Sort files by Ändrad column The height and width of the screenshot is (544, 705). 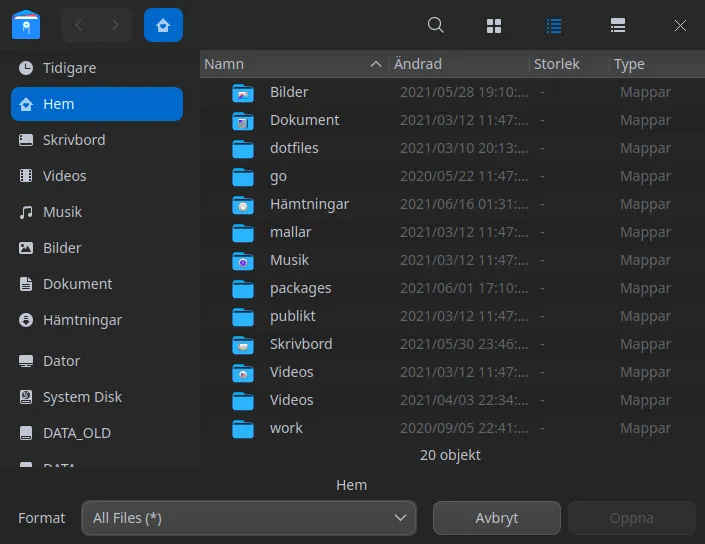point(418,64)
